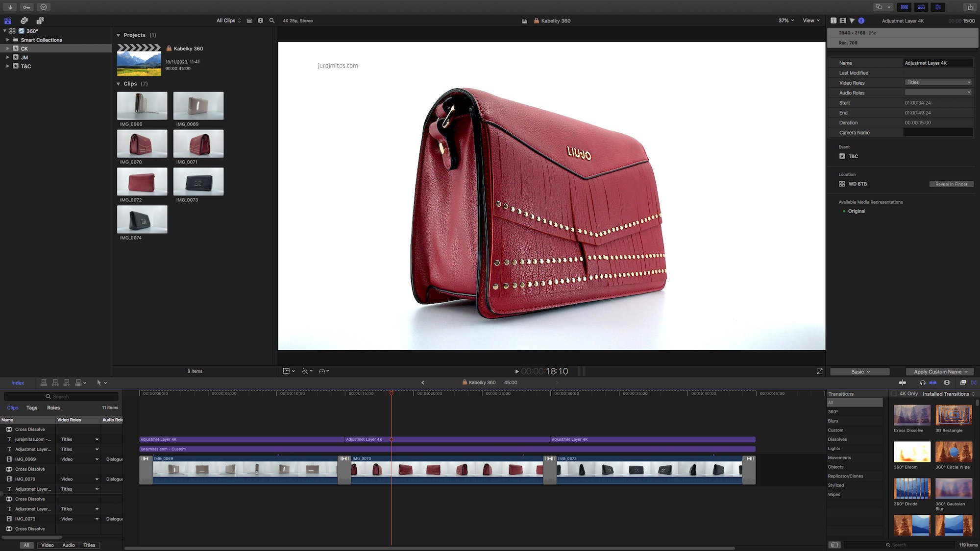Collapse the 360° library disclosure triangle
This screenshot has height=551, width=980.
(x=5, y=30)
